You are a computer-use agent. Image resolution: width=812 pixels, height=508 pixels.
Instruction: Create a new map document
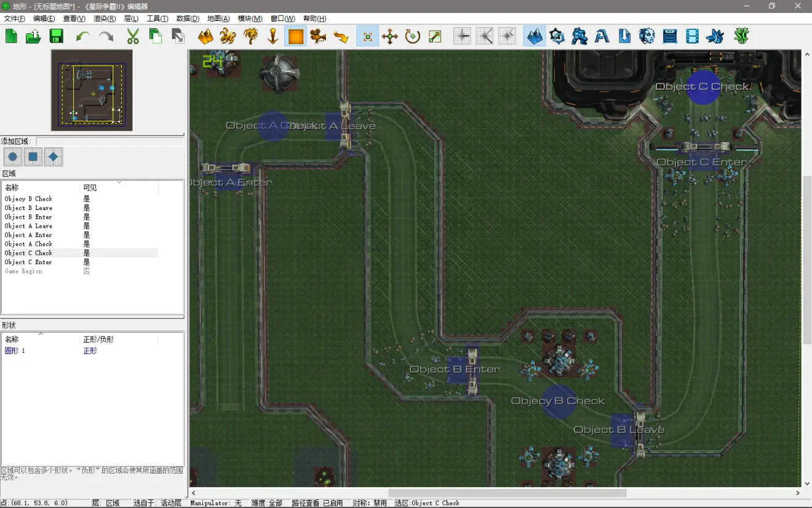coord(11,36)
